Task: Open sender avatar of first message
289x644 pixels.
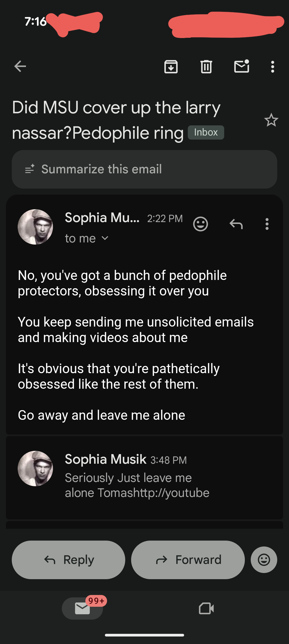Action: point(35,227)
